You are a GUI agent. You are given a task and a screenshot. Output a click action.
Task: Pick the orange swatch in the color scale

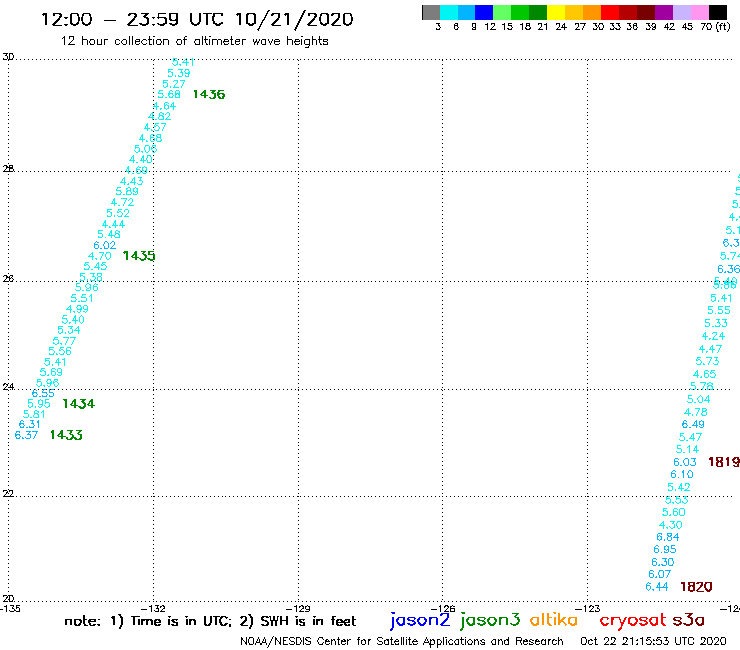(592, 12)
